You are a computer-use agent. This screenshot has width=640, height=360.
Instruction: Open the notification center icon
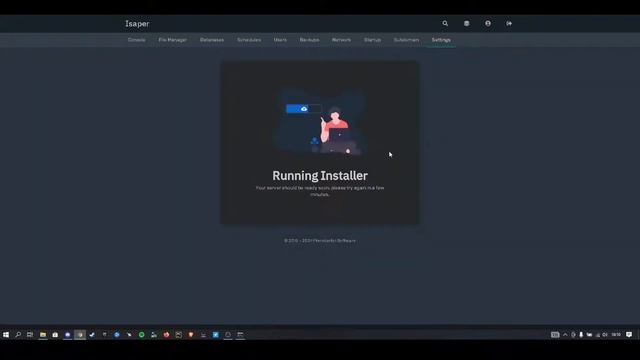click(x=629, y=335)
